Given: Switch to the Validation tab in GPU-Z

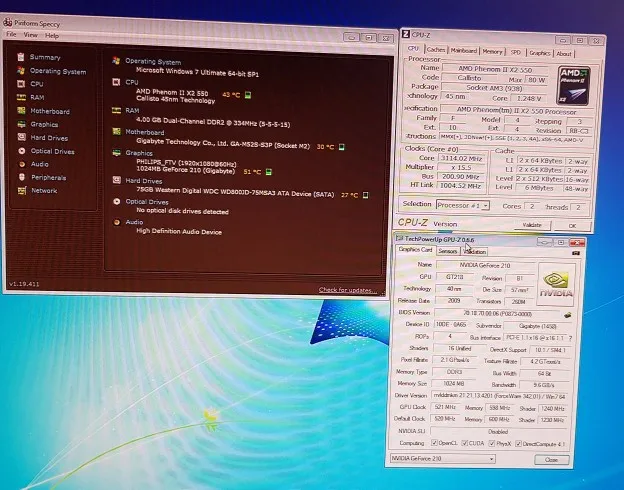Looking at the screenshot, I should pos(475,252).
